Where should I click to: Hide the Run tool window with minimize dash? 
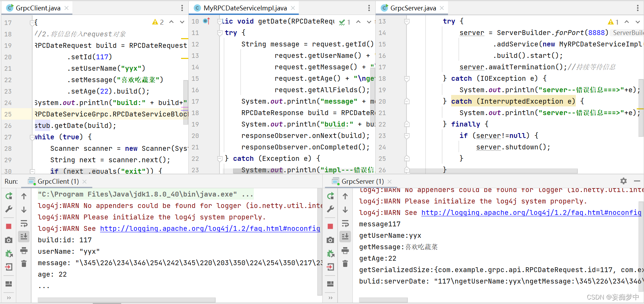click(637, 181)
